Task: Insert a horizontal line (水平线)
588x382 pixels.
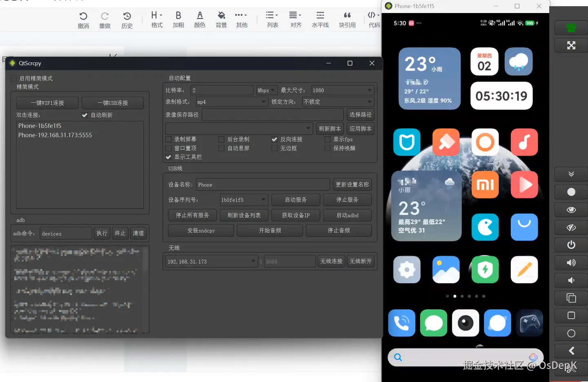Action: coord(320,20)
